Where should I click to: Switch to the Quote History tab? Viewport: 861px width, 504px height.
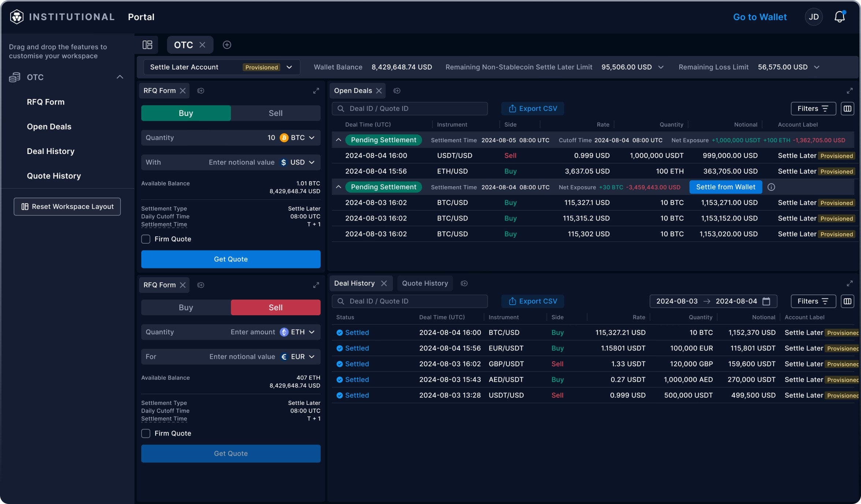pos(425,283)
